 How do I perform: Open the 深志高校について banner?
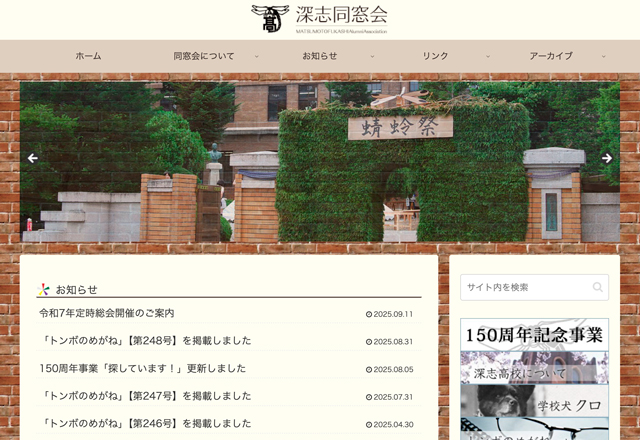coord(534,368)
